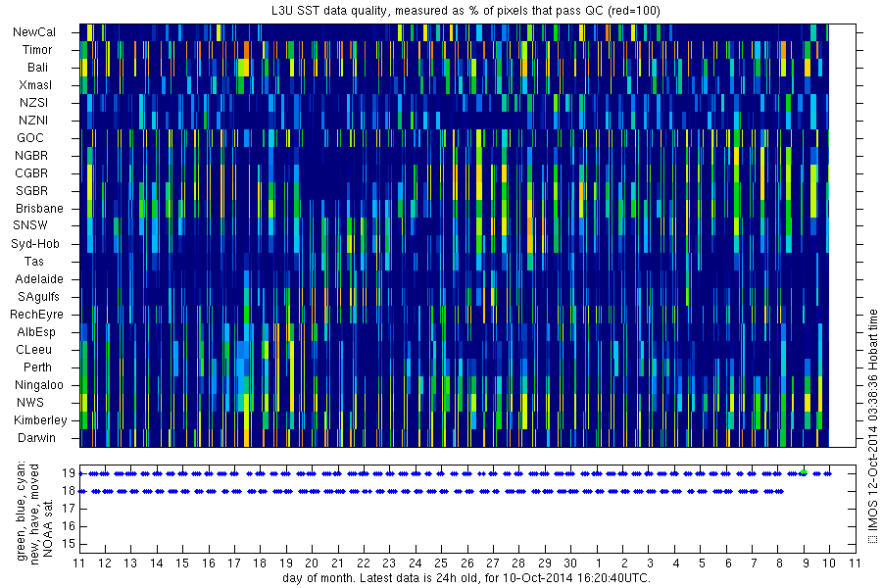Screen dimensions: 882x588
Task: Click the 'green, blue, cyan:' legend text
Action: 22,511
